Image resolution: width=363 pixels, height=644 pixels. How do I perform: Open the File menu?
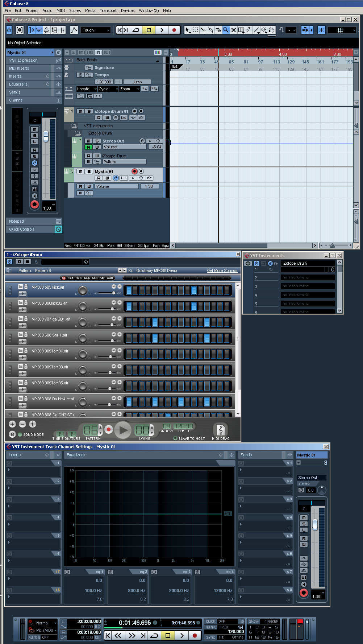pyautogui.click(x=8, y=11)
